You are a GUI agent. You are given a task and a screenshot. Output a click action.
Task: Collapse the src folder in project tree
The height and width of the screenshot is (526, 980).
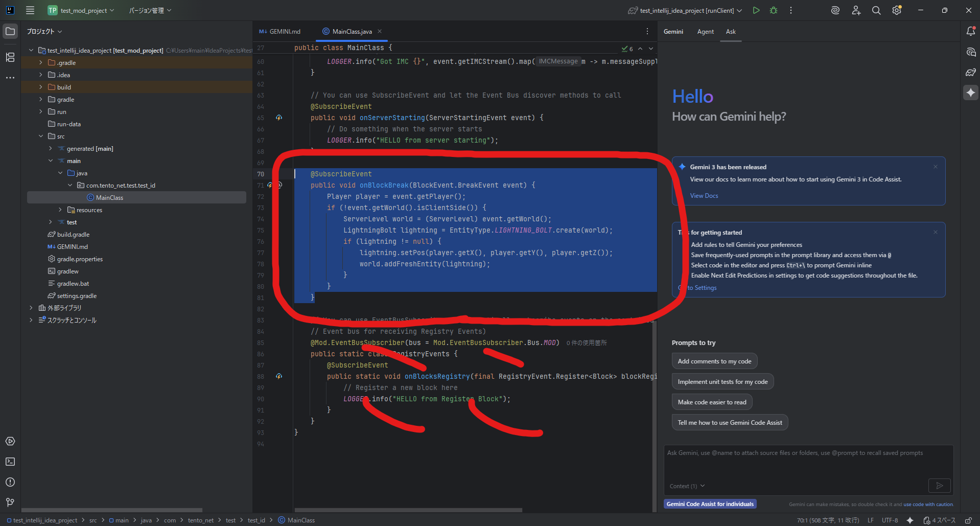pyautogui.click(x=41, y=136)
